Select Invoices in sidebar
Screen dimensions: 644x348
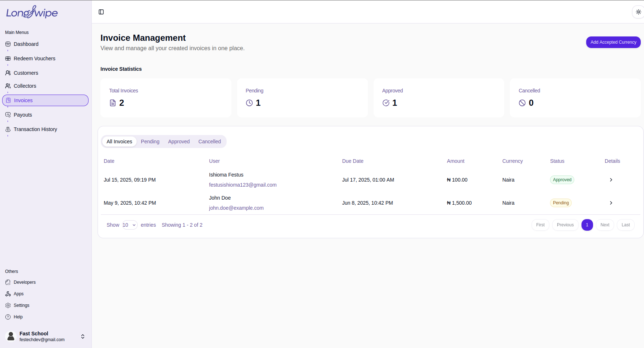point(45,100)
